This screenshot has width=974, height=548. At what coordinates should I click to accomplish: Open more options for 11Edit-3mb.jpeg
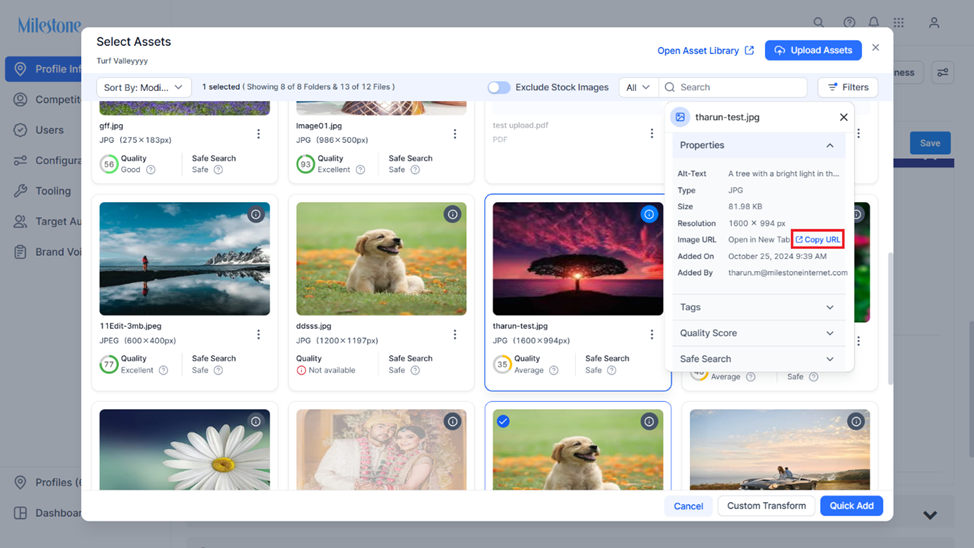[258, 334]
